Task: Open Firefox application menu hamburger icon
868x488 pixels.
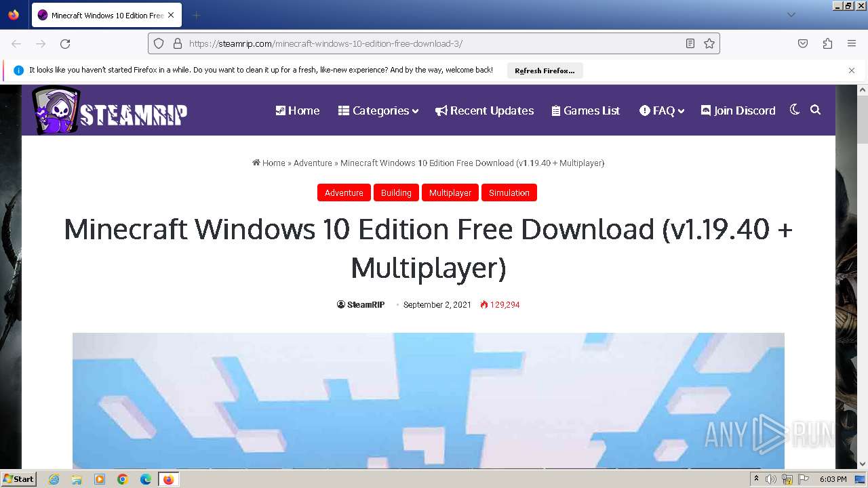Action: point(852,43)
